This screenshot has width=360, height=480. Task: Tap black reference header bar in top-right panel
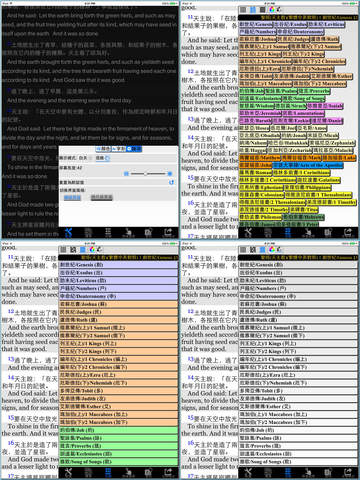(298, 17)
